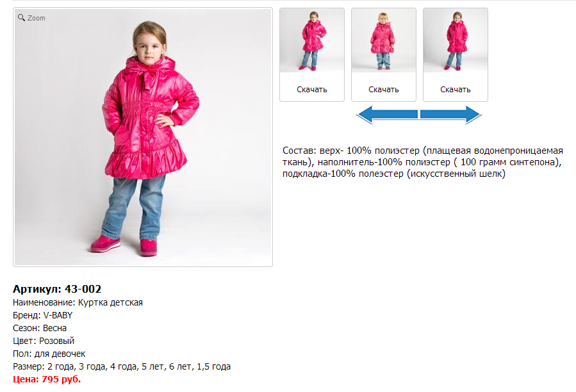Select thumbnail of girl with arms down
Screen dimensions: 576x392
[x=456, y=40]
